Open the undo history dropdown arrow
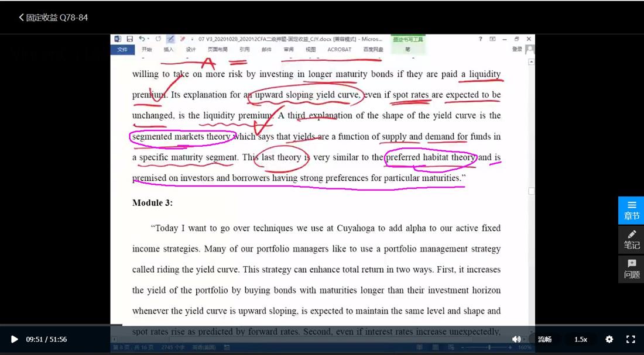644x355 pixels. tap(148, 39)
